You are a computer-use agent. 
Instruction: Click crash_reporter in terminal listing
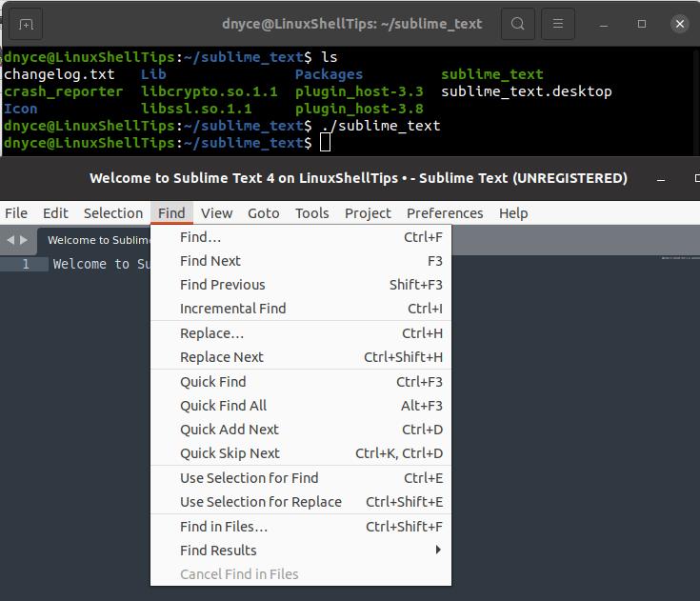point(63,91)
